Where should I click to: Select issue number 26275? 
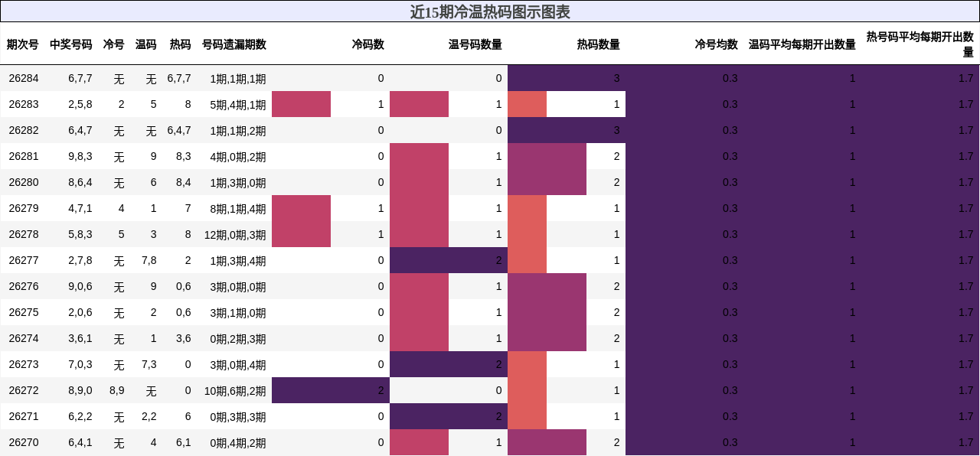pos(23,312)
